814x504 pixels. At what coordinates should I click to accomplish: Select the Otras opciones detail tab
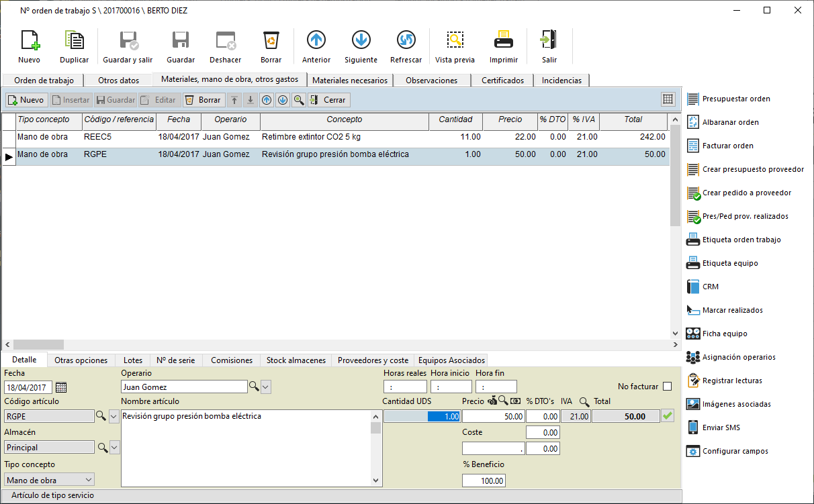[81, 360]
